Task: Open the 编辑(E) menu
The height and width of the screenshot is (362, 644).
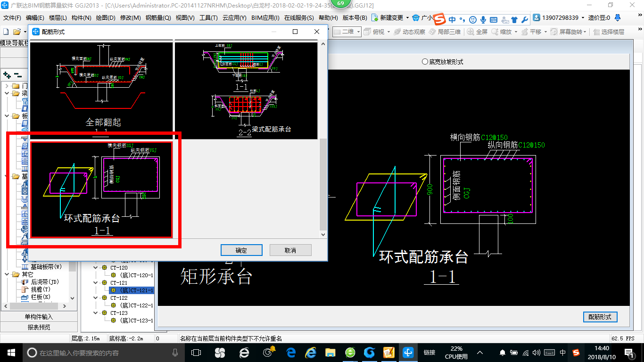Action: pos(35,18)
